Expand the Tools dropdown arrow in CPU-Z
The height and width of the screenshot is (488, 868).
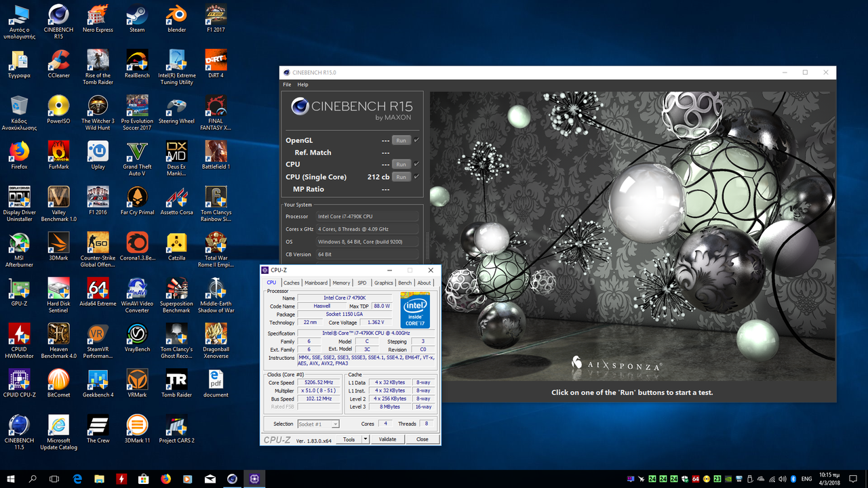365,439
